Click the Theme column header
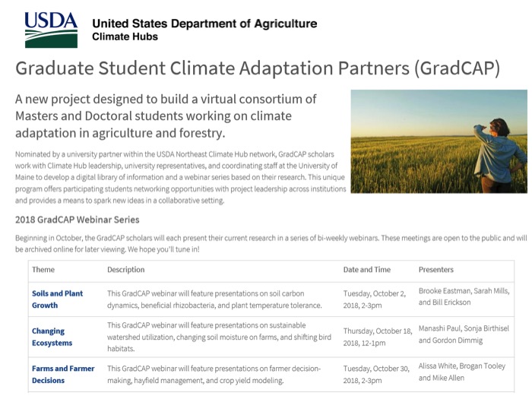The width and height of the screenshot is (532, 399). (44, 270)
